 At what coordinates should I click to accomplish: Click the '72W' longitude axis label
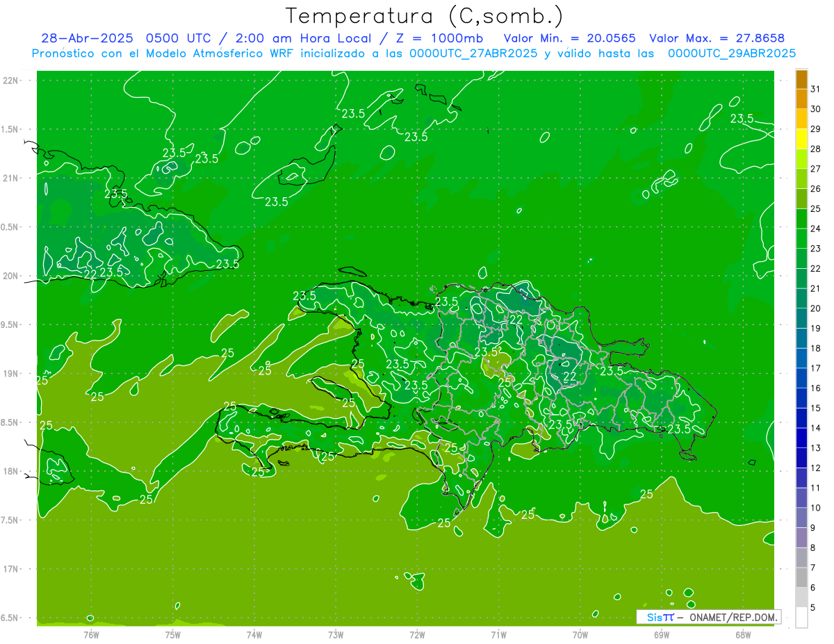tap(417, 634)
